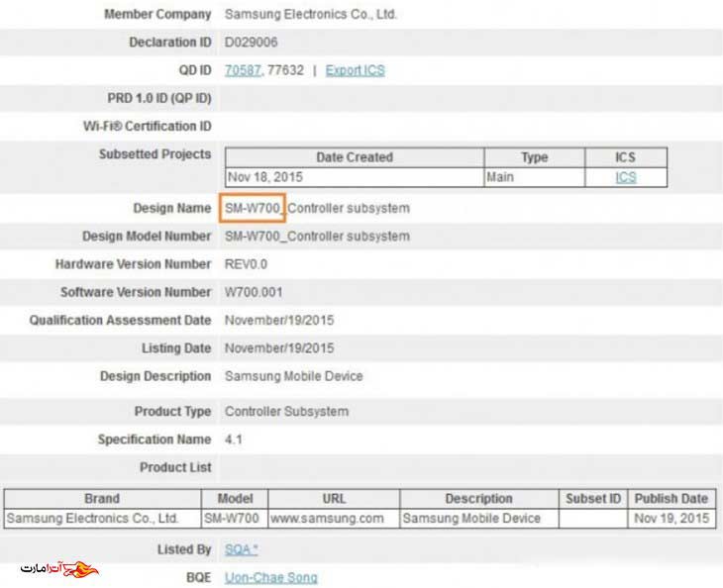Click the Nov 19, 2015 publish date cell
This screenshot has width=723, height=588.
pos(671,519)
